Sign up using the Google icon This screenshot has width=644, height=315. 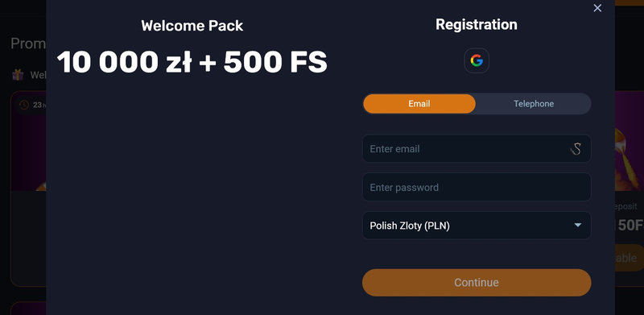(477, 61)
